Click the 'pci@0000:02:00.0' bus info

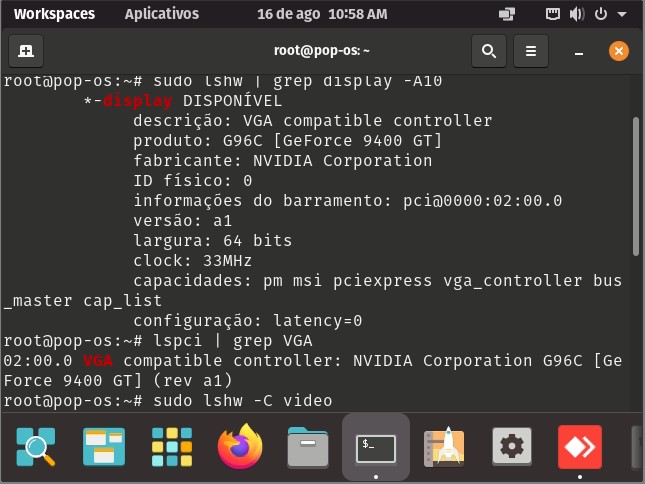482,201
